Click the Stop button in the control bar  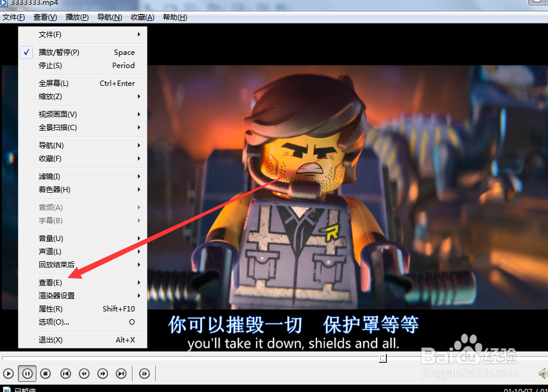45,374
